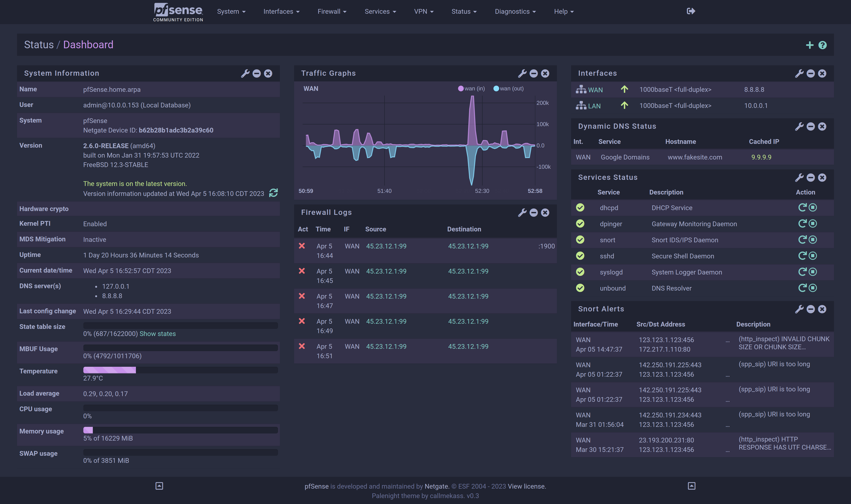851x504 pixels.
Task: Expand the Services dropdown menu
Action: point(380,12)
